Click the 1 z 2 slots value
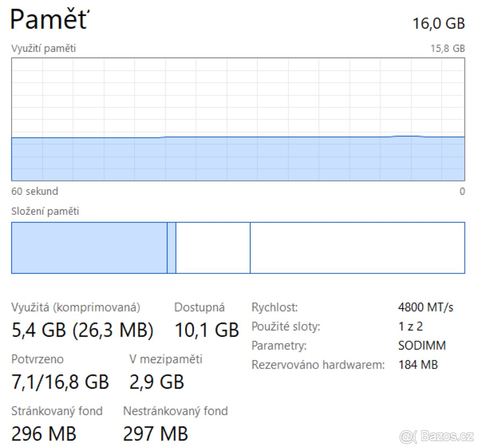The height and width of the screenshot is (448, 478). [x=410, y=326]
